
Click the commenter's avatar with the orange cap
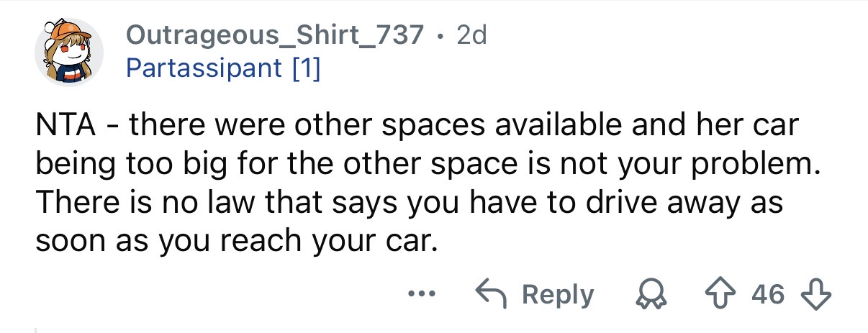pyautogui.click(x=70, y=51)
